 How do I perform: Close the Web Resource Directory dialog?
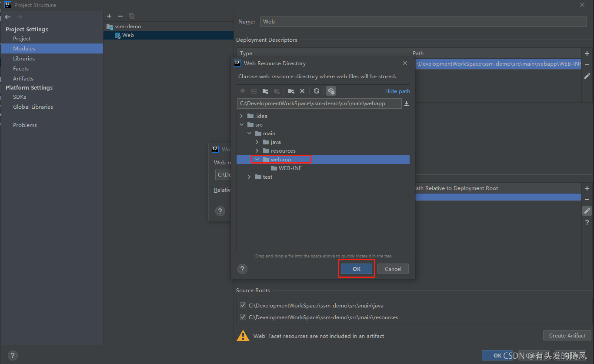coord(405,63)
